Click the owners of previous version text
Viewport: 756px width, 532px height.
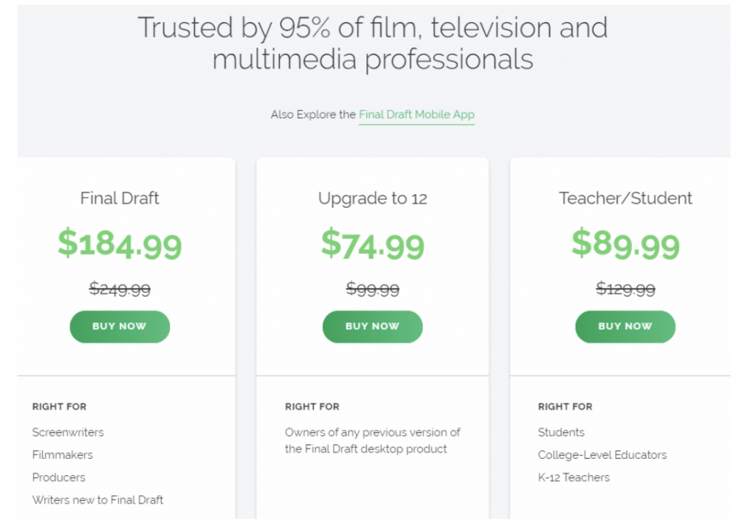coord(372,441)
